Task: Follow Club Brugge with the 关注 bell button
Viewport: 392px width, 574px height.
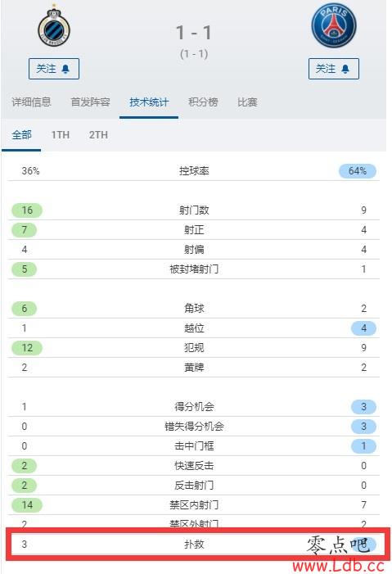Action: 54,69
